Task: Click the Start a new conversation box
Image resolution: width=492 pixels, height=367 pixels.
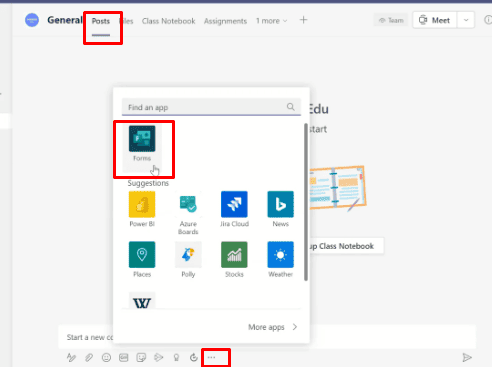Action: pyautogui.click(x=267, y=337)
